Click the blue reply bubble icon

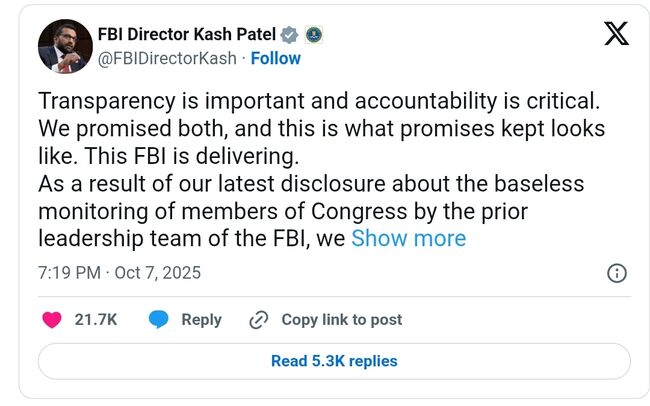158,319
